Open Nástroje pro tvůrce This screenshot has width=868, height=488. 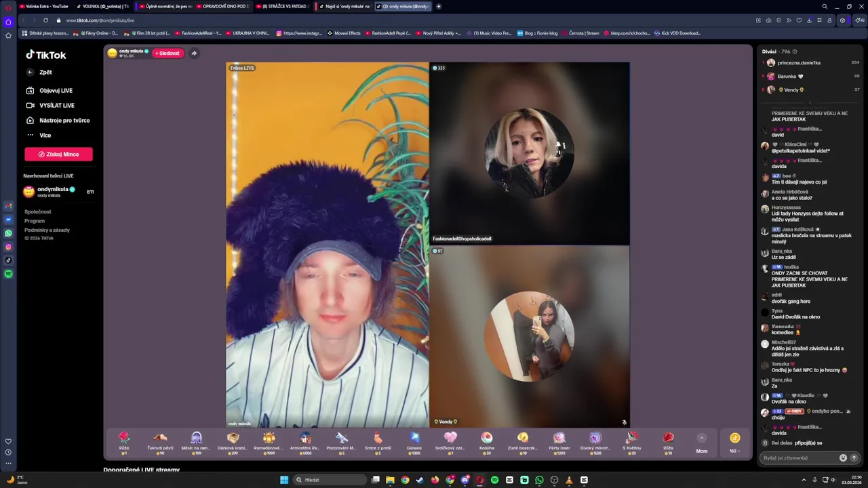[x=58, y=120]
